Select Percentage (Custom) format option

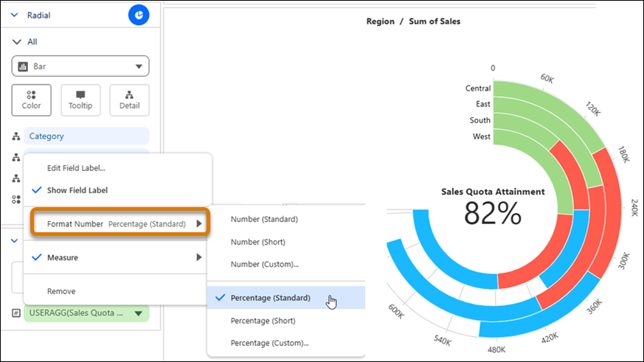click(269, 343)
